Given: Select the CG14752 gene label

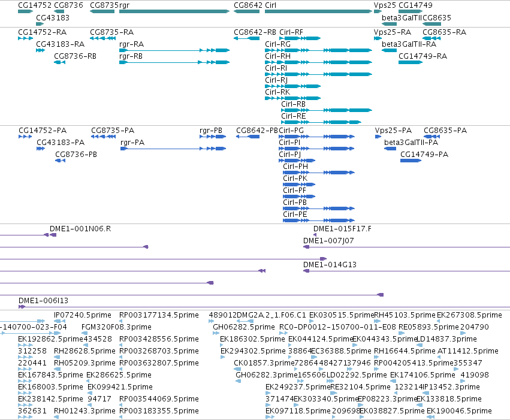Looking at the screenshot, I should (x=35, y=5).
